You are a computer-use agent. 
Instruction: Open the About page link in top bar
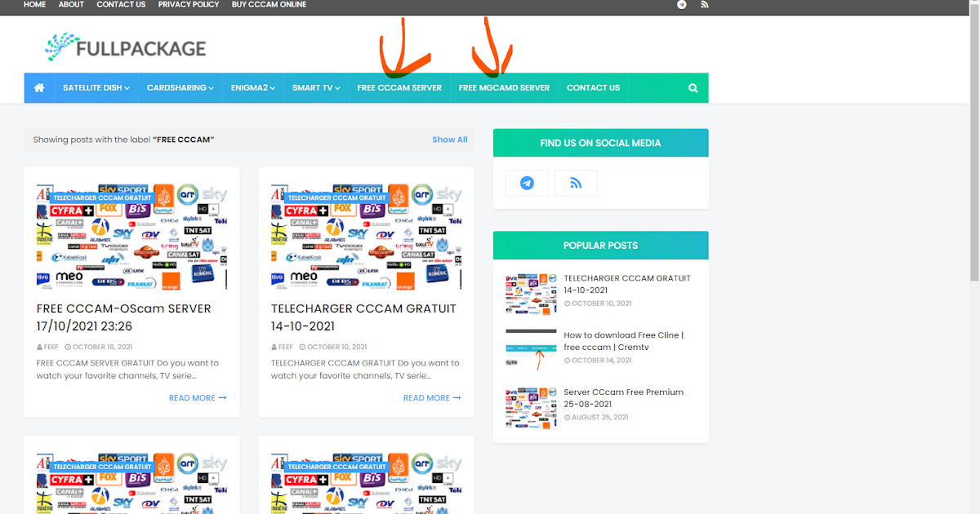(x=71, y=5)
